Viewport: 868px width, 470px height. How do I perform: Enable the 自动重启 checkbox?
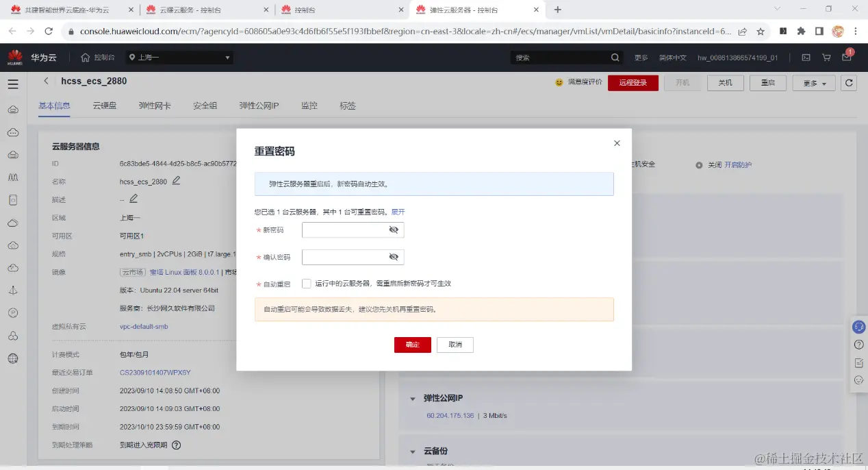tap(306, 283)
